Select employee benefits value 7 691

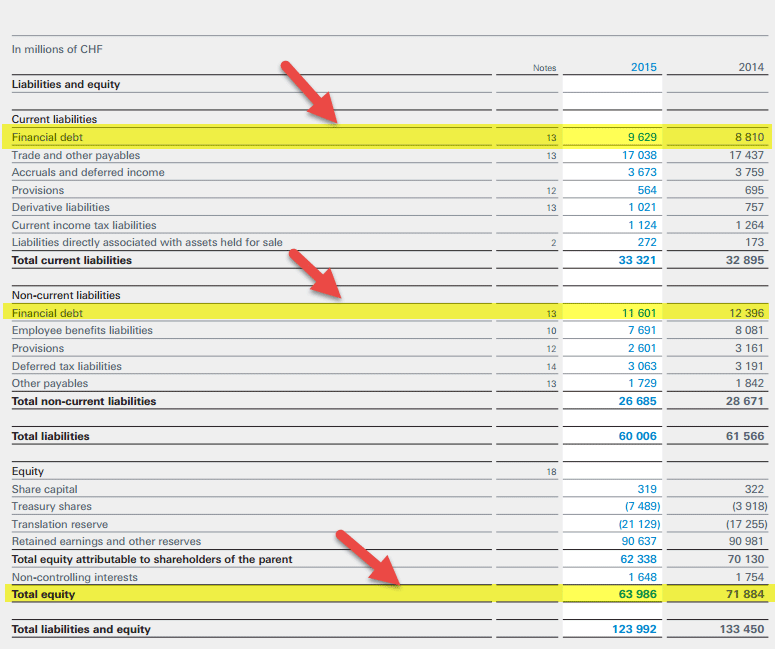click(642, 331)
